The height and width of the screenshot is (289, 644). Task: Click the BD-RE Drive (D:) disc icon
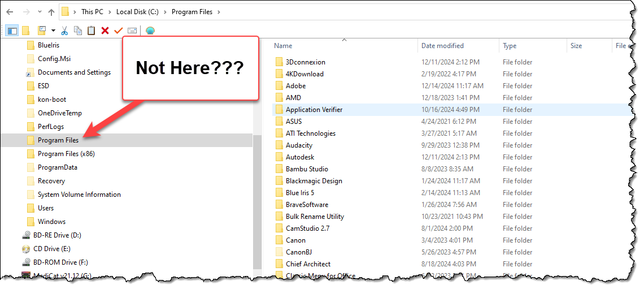27,235
